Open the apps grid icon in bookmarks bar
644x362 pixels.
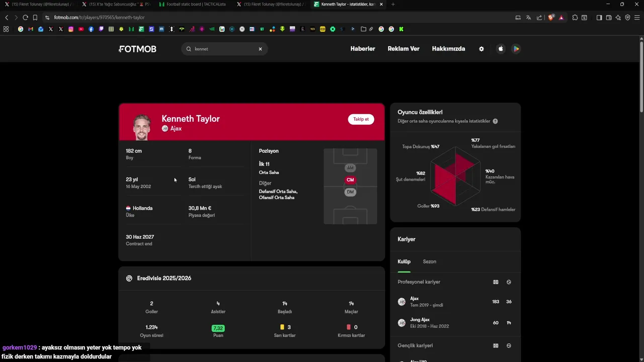point(6,29)
